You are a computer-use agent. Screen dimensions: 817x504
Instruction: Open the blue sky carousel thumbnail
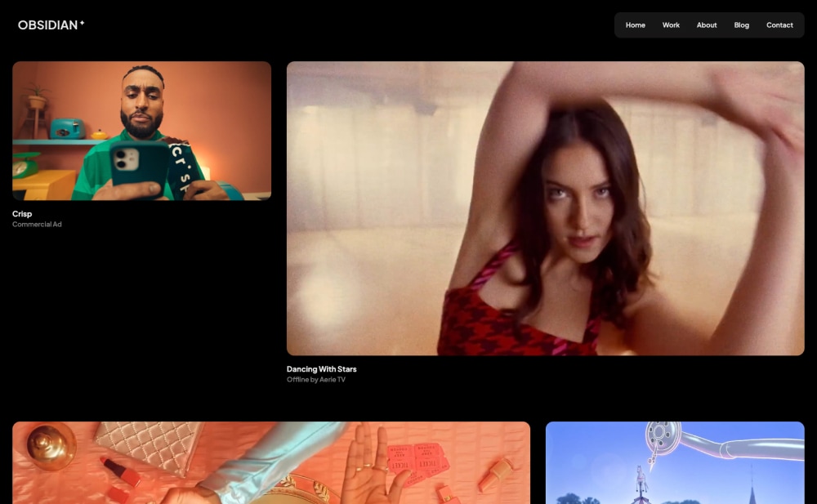click(675, 463)
